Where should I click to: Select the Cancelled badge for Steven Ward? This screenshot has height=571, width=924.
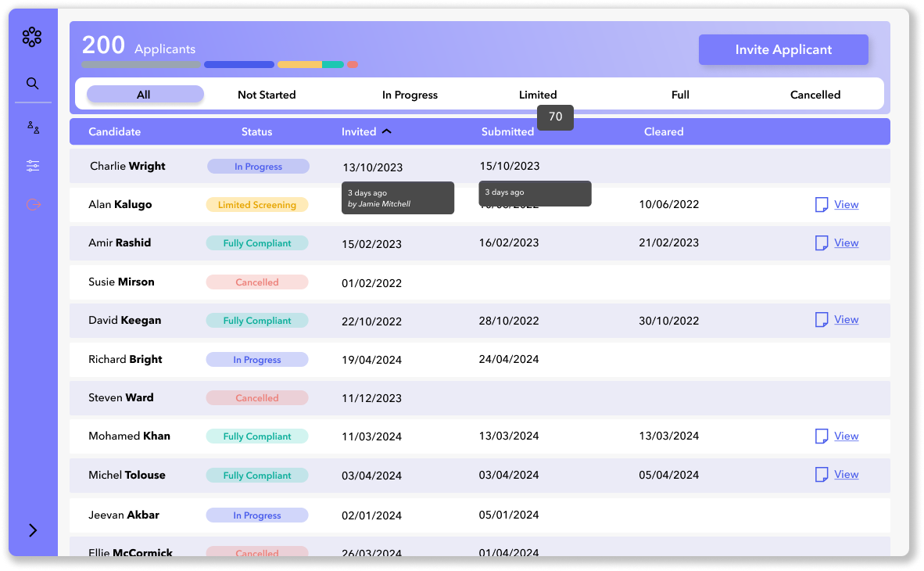(257, 397)
